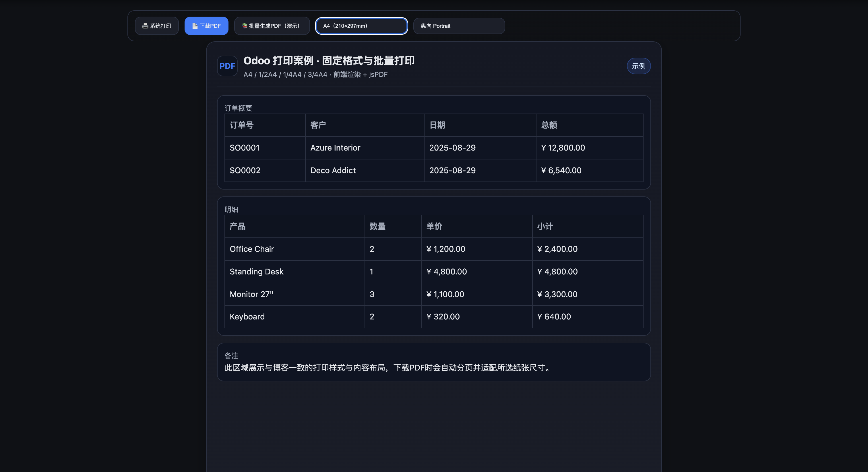Viewport: 868px width, 472px height.
Task: Select order SO0001 cell
Action: click(x=245, y=148)
